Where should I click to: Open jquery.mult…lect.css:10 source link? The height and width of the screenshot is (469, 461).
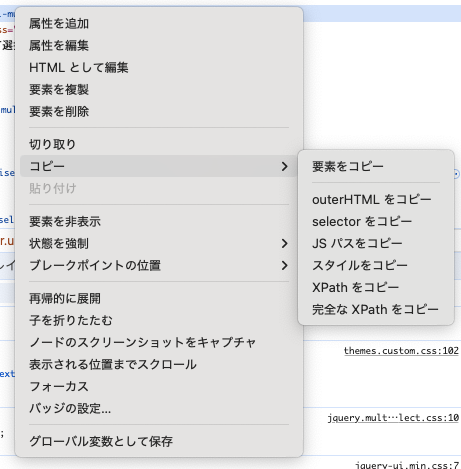point(393,418)
